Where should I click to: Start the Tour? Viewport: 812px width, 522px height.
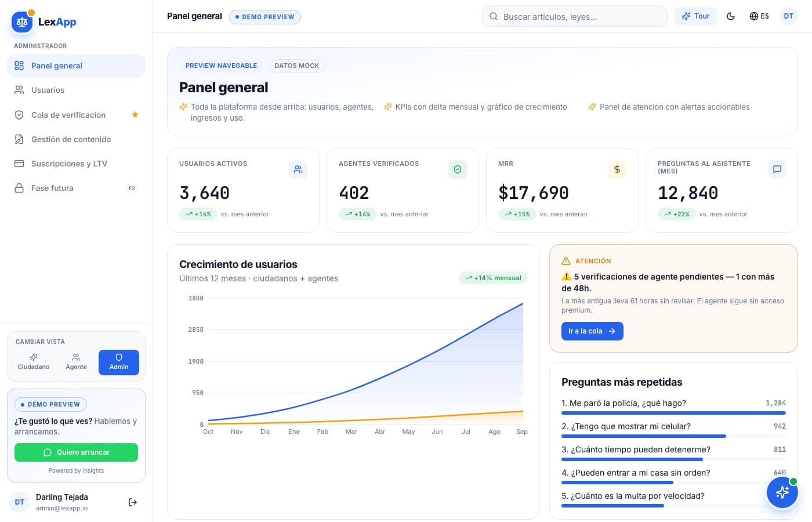pos(695,16)
